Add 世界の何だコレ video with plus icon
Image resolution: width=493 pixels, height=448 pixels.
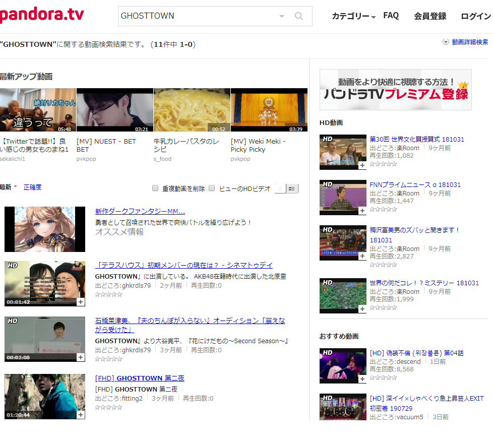pyautogui.click(x=362, y=309)
